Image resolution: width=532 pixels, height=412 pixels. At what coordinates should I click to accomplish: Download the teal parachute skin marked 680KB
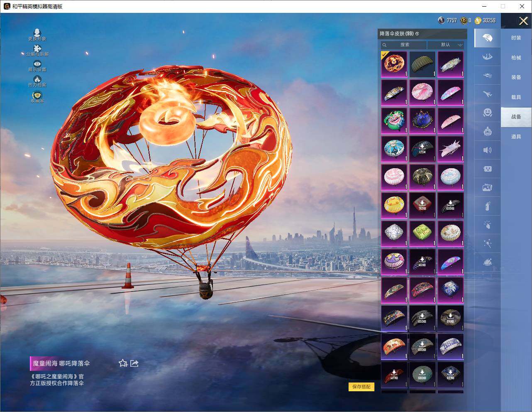tap(422, 375)
